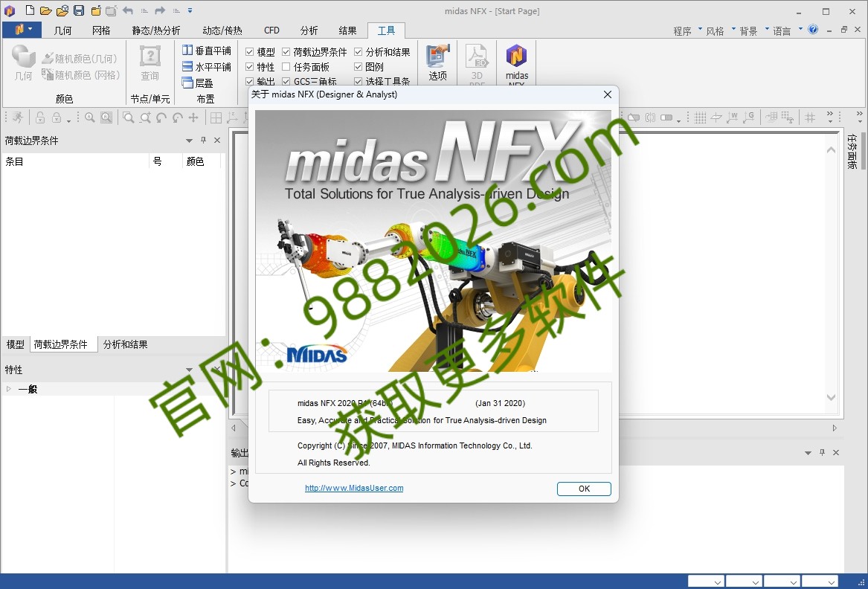Toggle the 特性 (Properties) checkbox

pyautogui.click(x=250, y=67)
